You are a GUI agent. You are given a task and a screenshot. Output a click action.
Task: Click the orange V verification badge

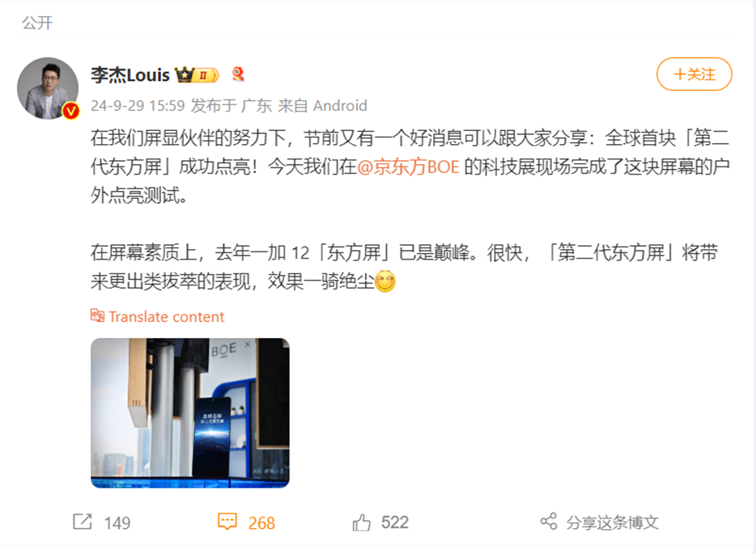coord(71,112)
